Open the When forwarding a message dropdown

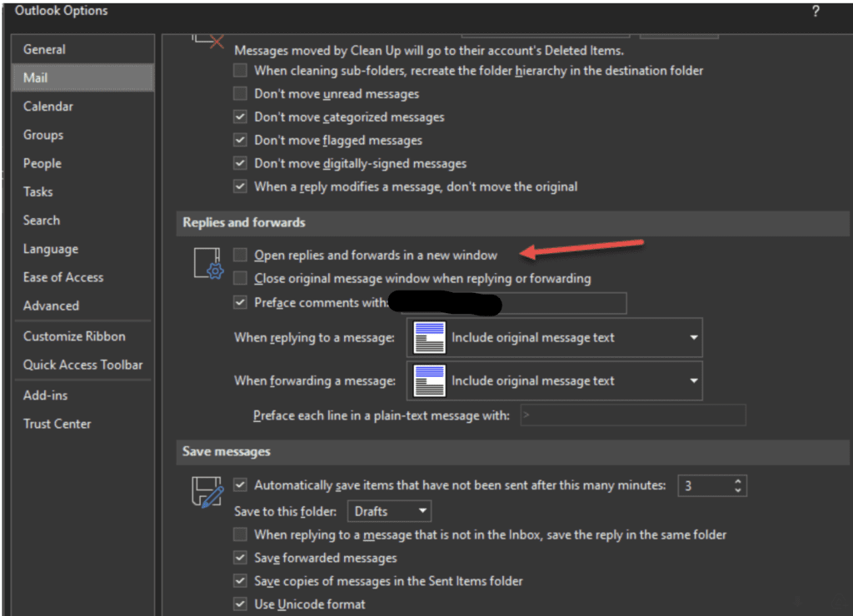tap(693, 380)
